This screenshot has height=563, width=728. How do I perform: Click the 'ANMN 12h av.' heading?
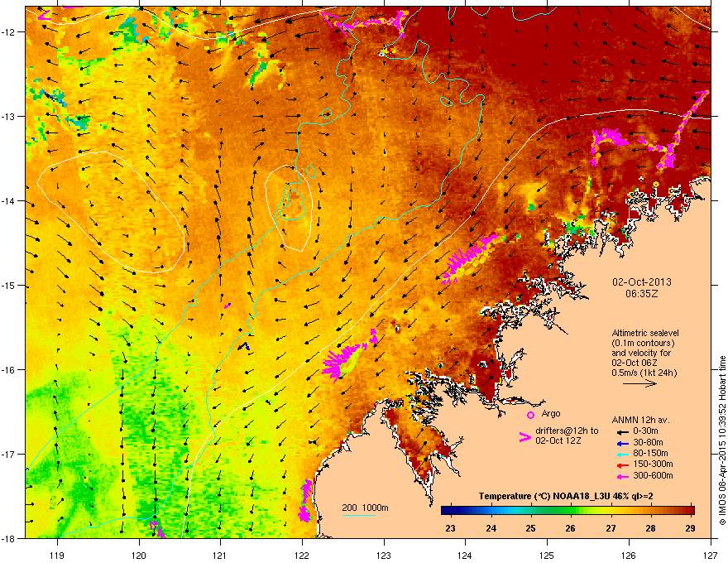[x=640, y=421]
